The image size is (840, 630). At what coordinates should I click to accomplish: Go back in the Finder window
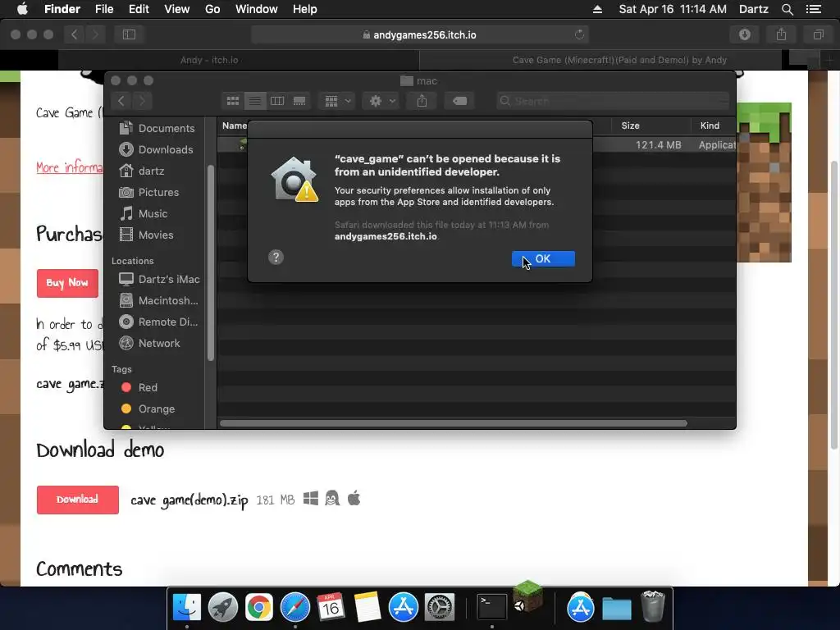click(x=121, y=101)
